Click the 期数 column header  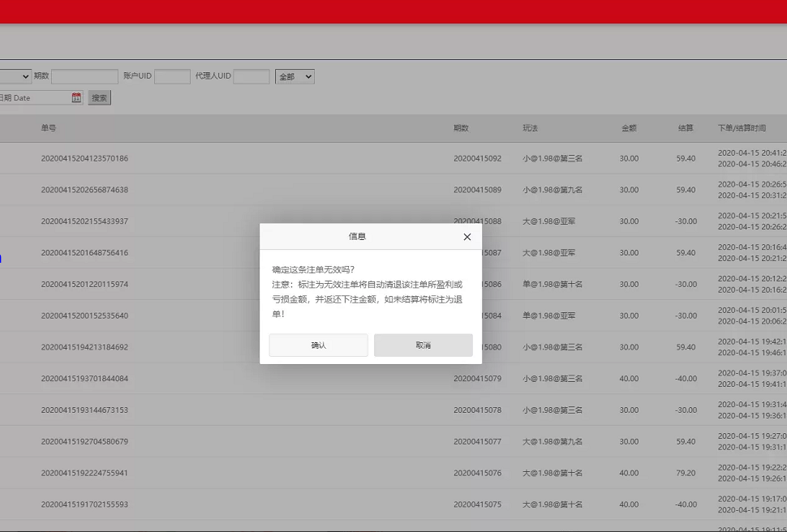pyautogui.click(x=461, y=128)
